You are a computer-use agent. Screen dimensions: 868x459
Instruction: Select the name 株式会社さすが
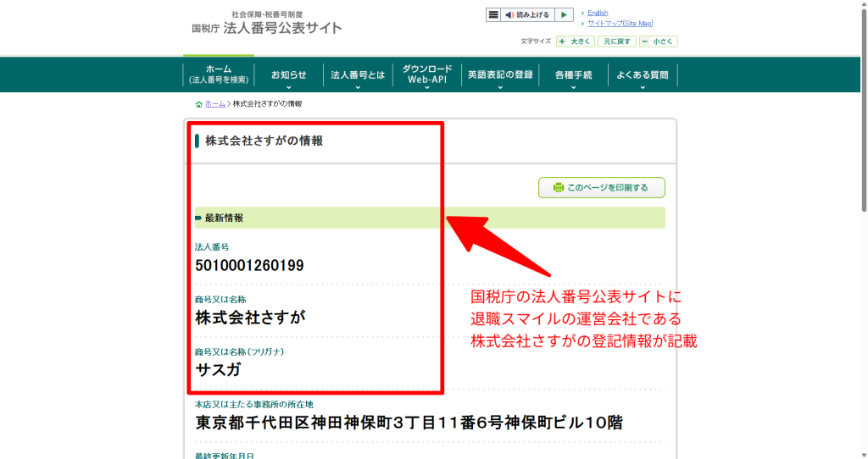tap(250, 318)
